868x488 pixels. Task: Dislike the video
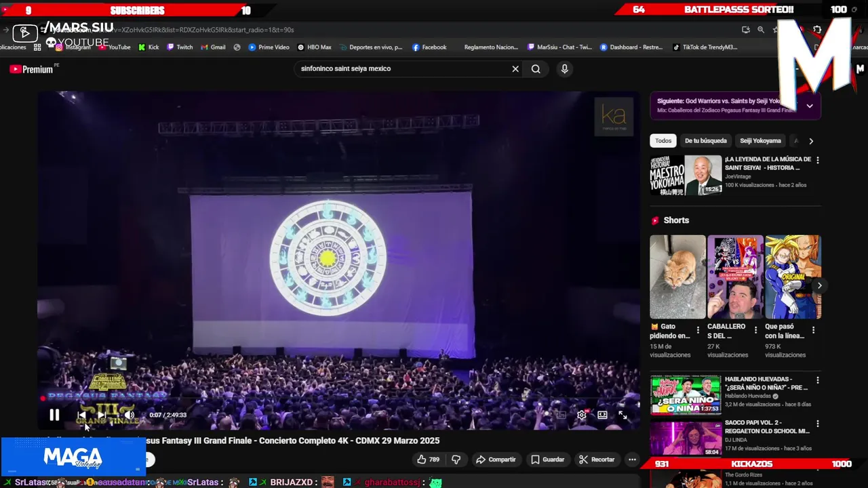[456, 460]
